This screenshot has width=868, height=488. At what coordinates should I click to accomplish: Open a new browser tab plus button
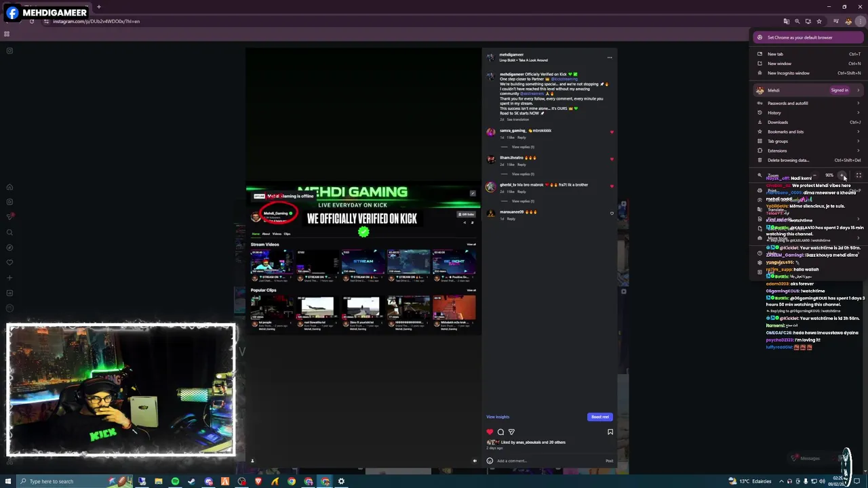pos(98,7)
